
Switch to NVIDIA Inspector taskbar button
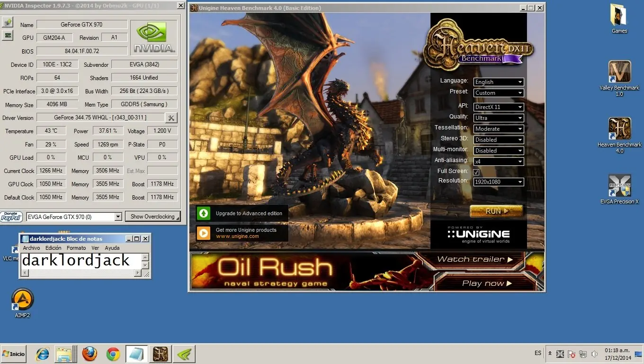[x=184, y=354]
